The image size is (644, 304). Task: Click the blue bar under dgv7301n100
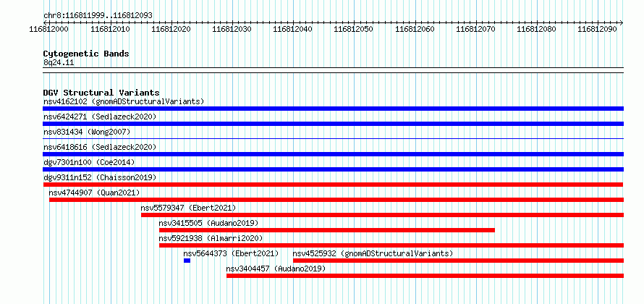333,169
